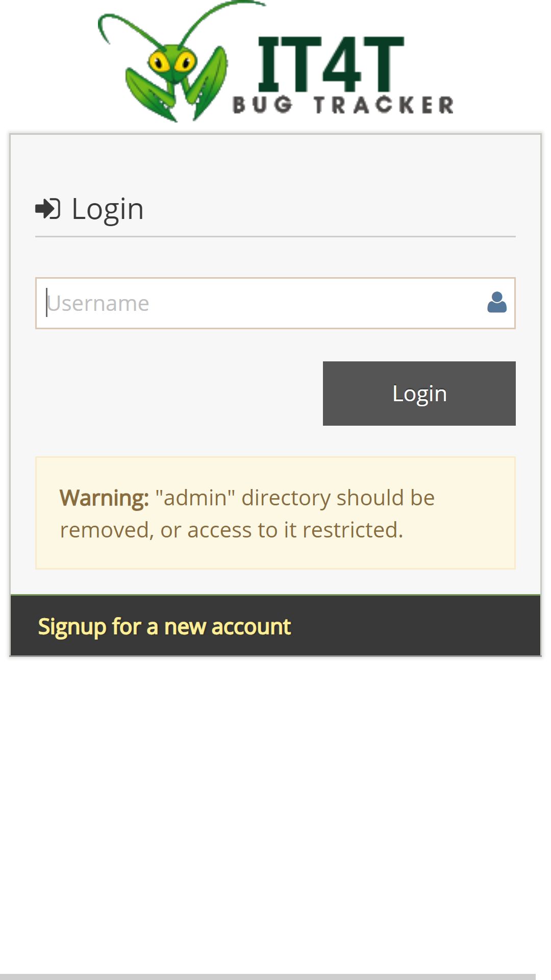
Task: Click the BUG TRACKER subtitle in logo
Action: click(343, 105)
